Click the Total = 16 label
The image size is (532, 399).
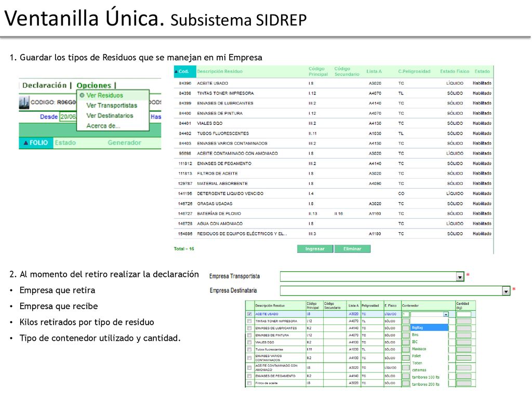click(184, 249)
